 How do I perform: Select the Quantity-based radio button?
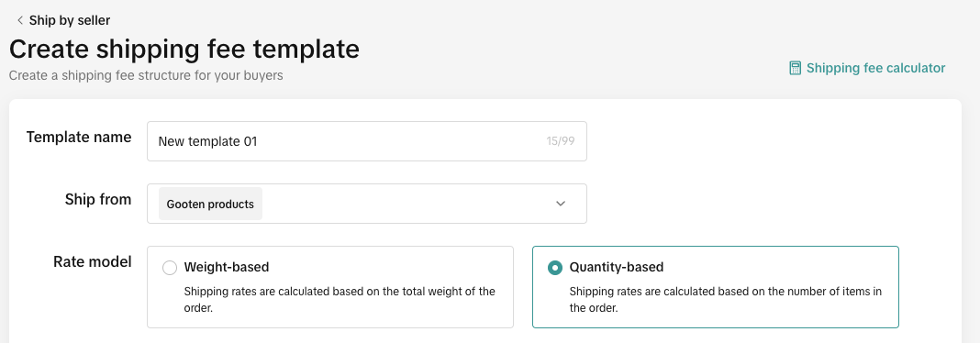[x=554, y=268]
